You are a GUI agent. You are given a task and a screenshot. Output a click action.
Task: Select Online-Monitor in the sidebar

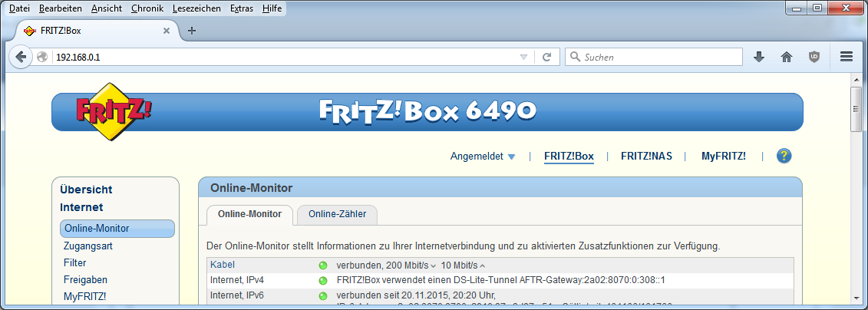coord(117,229)
